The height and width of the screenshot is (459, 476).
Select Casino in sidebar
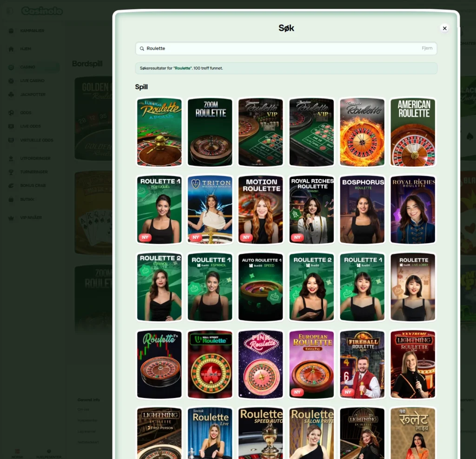point(27,67)
